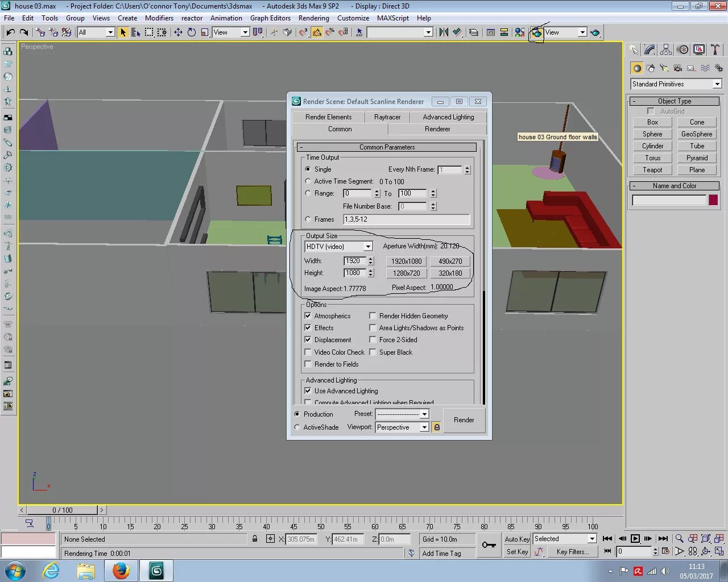
Task: Uncheck the Atmospherics option
Action: click(x=308, y=316)
